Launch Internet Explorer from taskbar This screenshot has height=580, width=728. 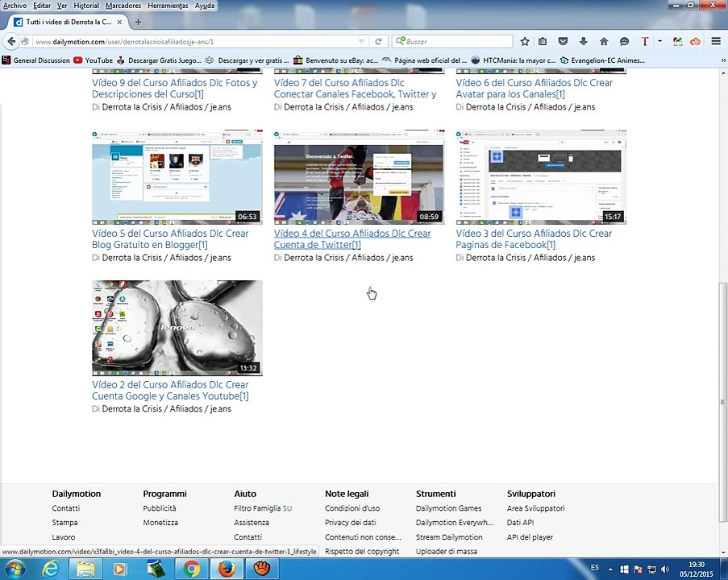coord(50,569)
